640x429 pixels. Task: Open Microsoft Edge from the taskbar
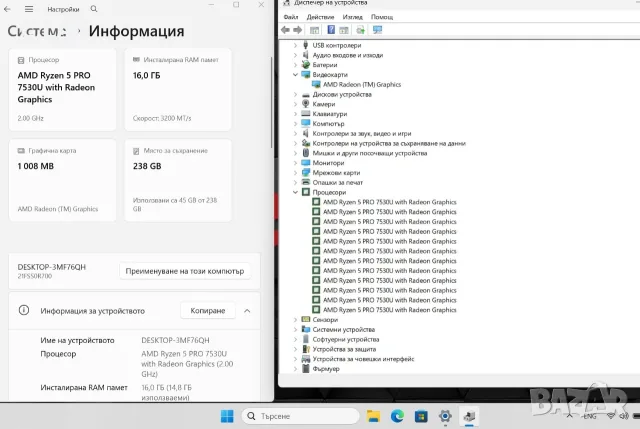point(397,416)
